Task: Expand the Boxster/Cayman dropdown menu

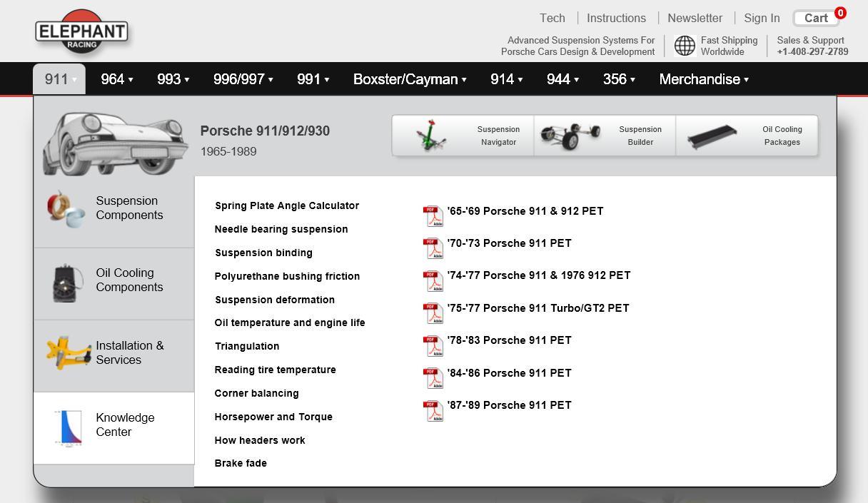Action: click(410, 79)
